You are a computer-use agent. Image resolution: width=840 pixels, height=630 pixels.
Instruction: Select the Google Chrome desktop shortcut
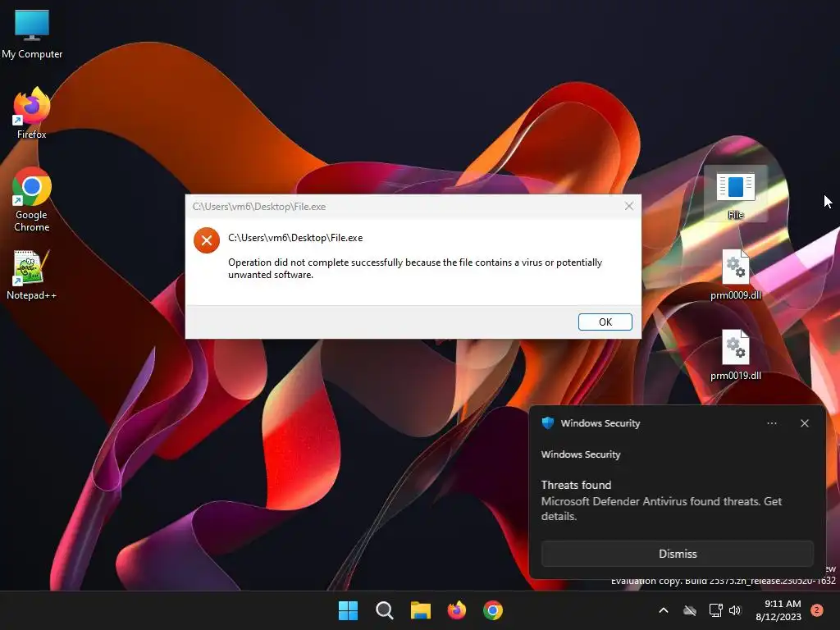[32, 199]
